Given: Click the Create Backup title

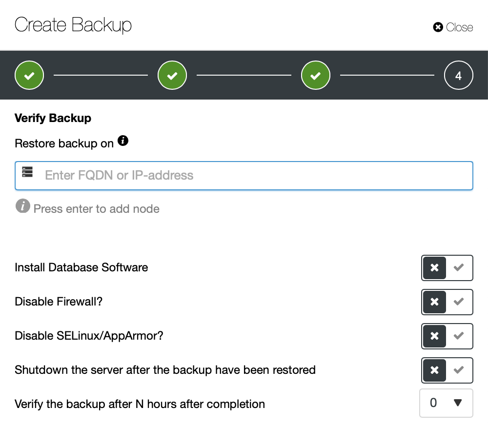Looking at the screenshot, I should [73, 25].
